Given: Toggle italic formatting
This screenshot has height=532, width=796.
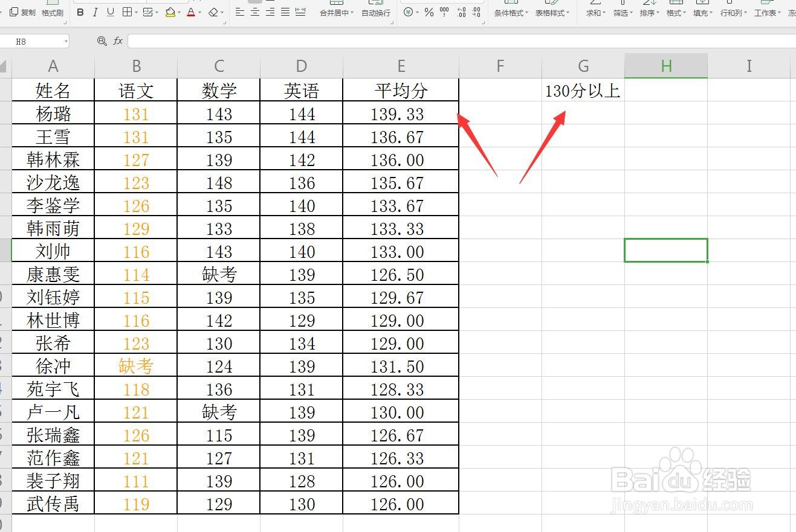Looking at the screenshot, I should (x=95, y=12).
